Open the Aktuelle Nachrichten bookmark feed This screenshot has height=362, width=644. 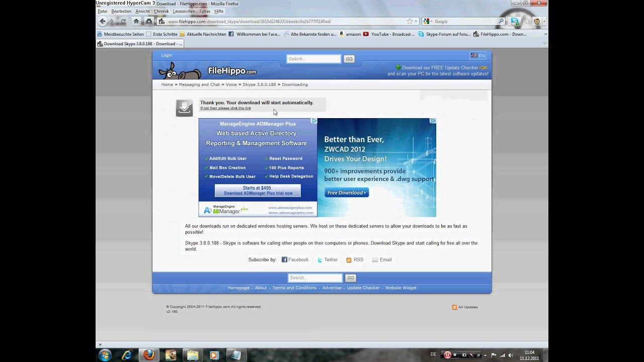(x=203, y=34)
